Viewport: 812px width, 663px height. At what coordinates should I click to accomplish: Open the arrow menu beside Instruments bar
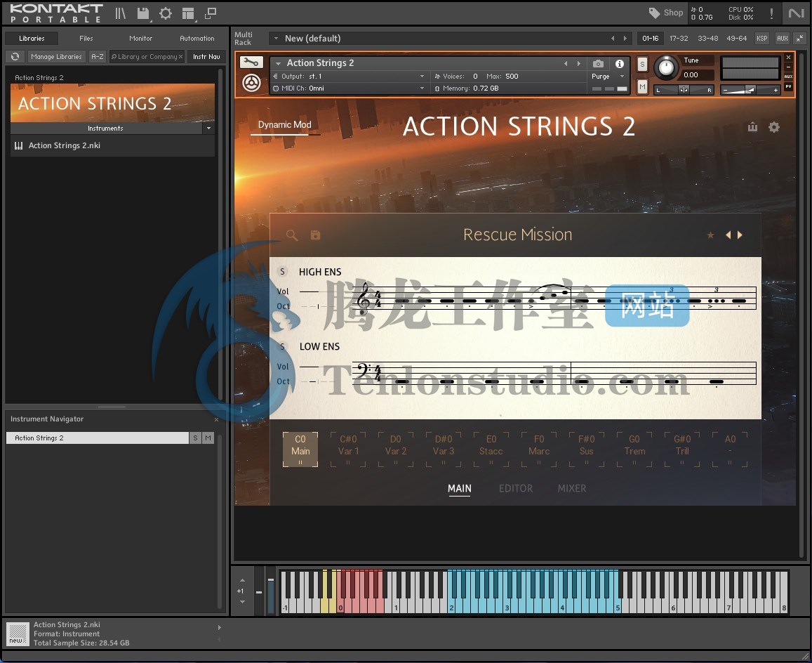(x=208, y=128)
